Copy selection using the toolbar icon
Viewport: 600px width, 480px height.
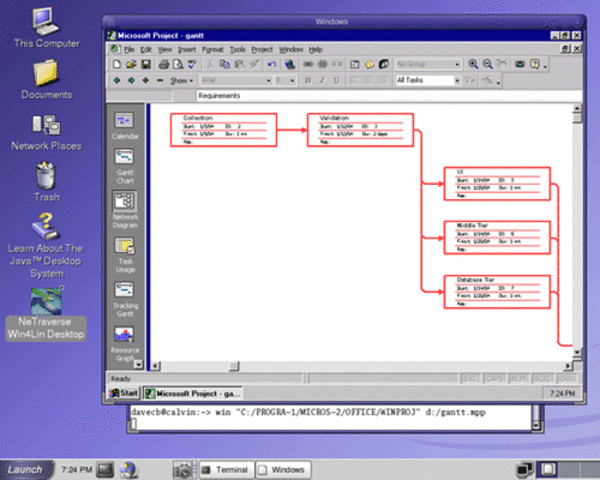225,64
